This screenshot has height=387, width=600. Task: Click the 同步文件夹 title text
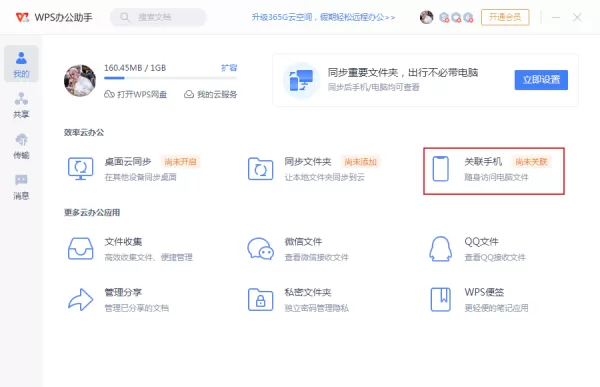pyautogui.click(x=308, y=162)
